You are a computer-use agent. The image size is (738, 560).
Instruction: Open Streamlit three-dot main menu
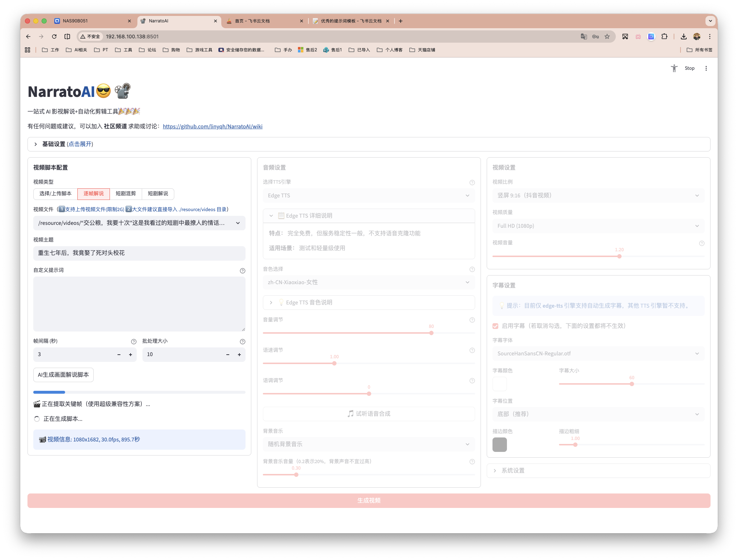click(706, 68)
